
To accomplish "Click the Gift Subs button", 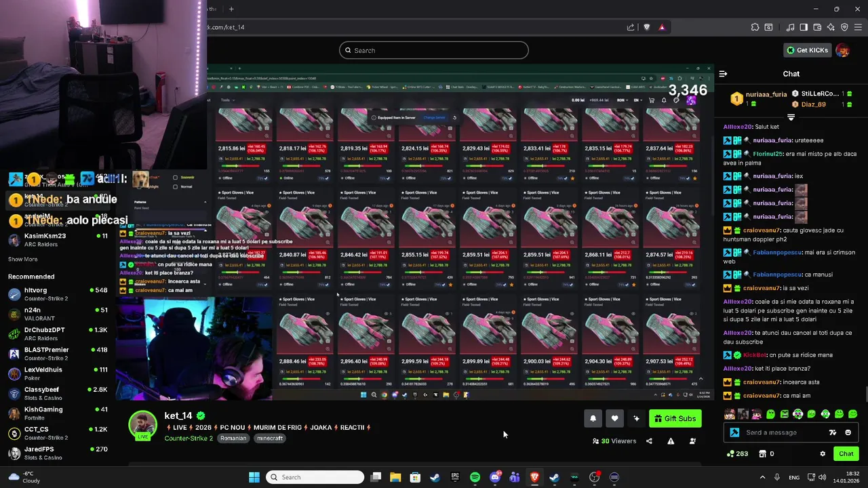I will [675, 418].
